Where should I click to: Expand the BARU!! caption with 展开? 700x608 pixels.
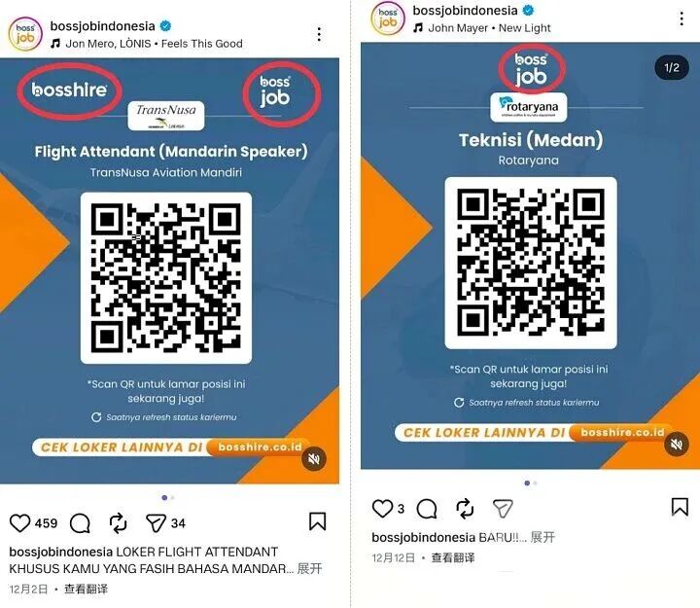click(x=542, y=537)
